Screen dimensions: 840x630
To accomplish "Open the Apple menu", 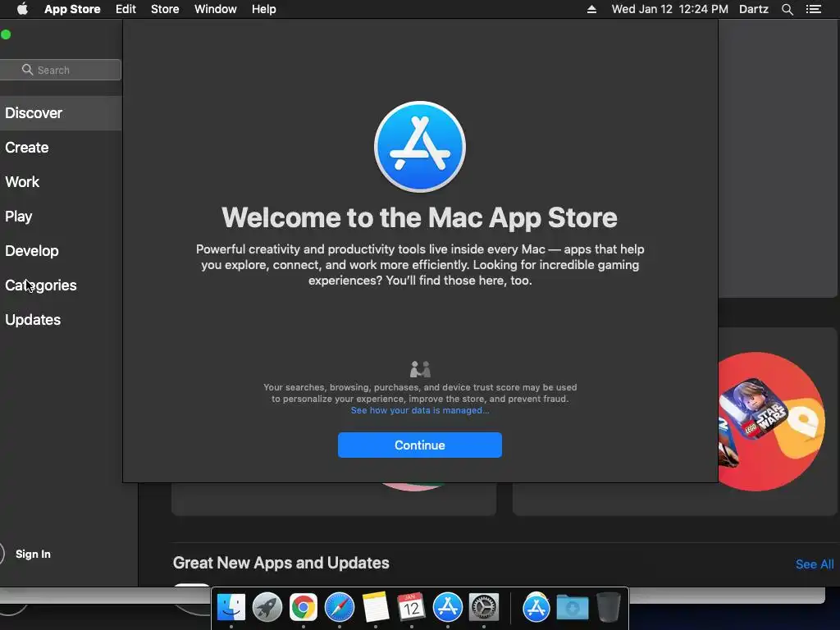I will (x=22, y=9).
